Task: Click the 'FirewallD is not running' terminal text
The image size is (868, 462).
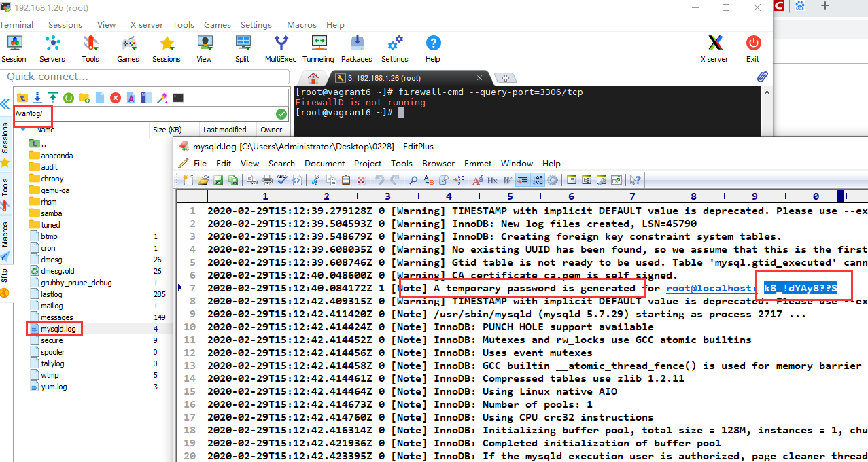Action: [x=360, y=102]
